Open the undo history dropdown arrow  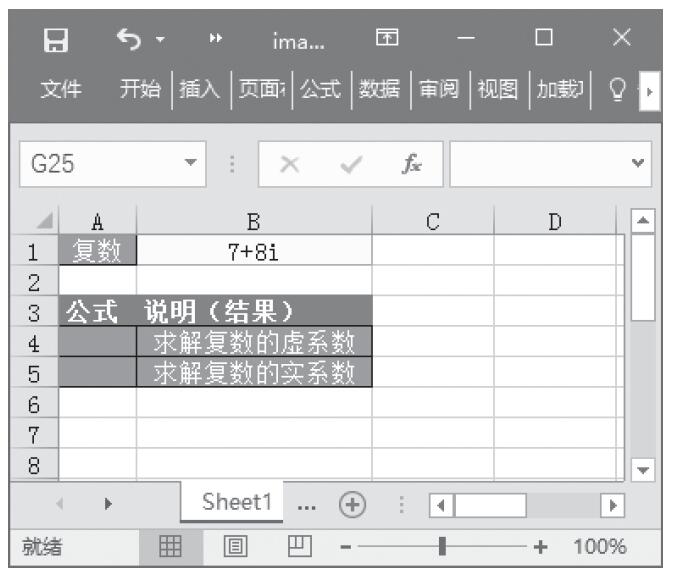pos(159,43)
